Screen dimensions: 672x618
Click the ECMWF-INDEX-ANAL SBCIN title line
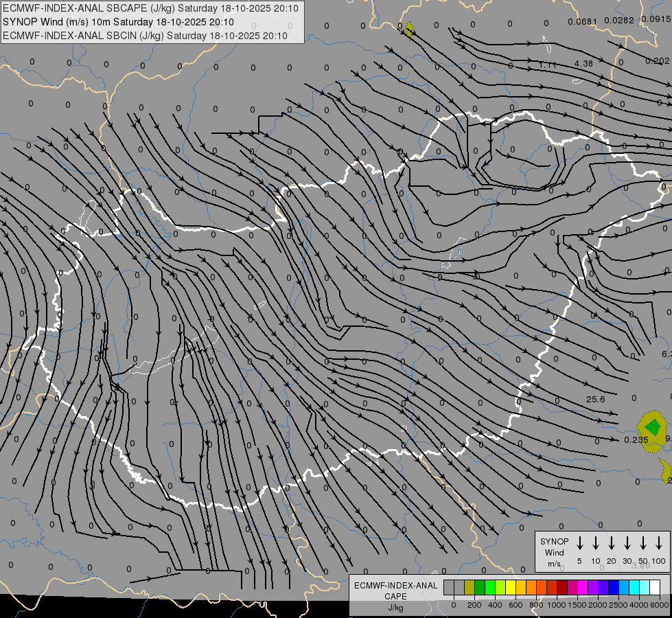point(145,34)
